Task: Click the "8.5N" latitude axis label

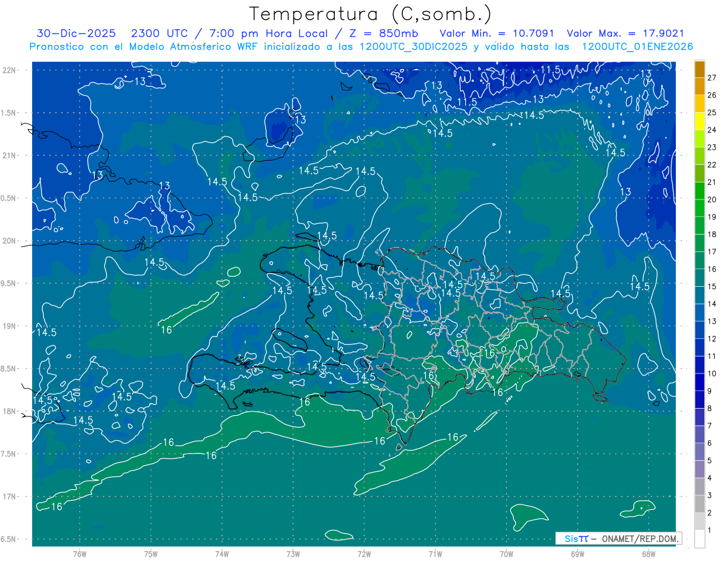Action: [9, 369]
